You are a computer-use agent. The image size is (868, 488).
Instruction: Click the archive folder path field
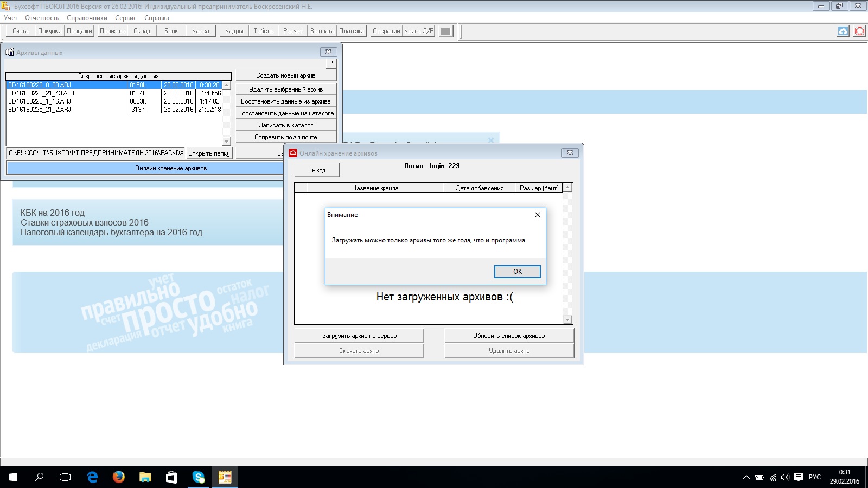click(95, 153)
